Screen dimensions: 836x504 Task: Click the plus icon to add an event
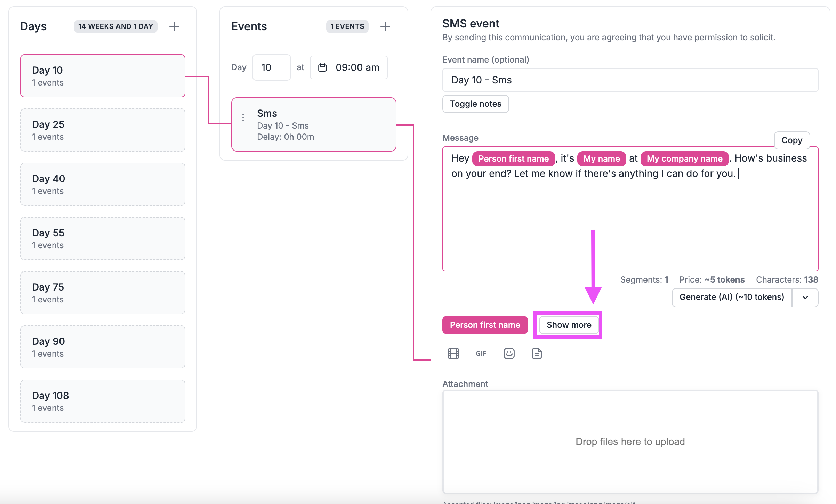[385, 26]
